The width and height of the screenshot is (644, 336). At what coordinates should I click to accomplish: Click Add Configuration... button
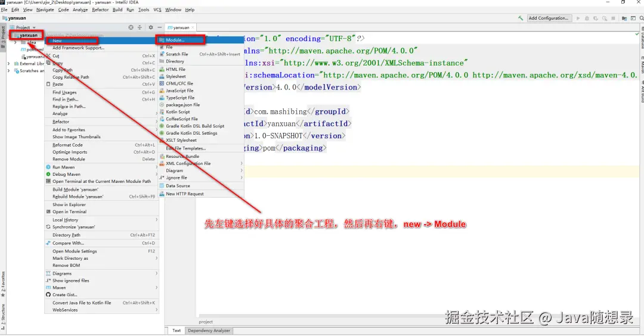pyautogui.click(x=549, y=18)
